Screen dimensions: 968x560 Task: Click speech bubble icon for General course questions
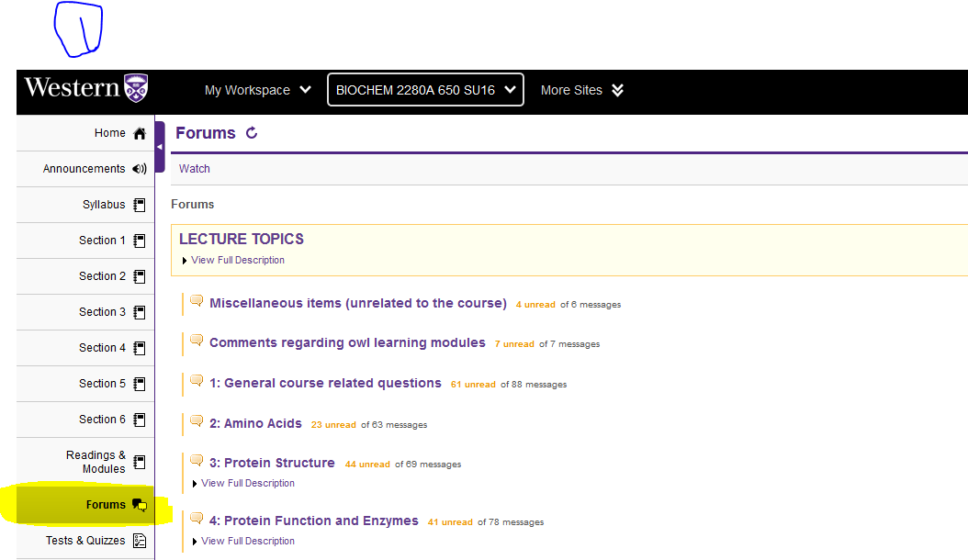tap(197, 381)
